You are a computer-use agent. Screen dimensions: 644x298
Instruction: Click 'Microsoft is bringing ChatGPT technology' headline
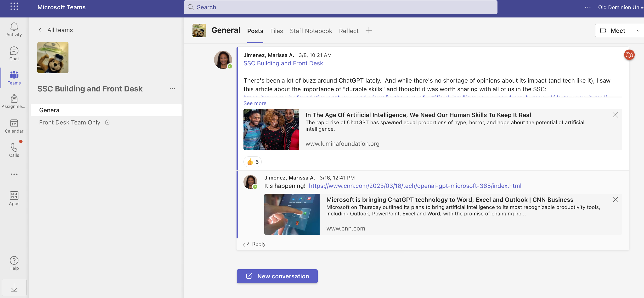(x=450, y=200)
